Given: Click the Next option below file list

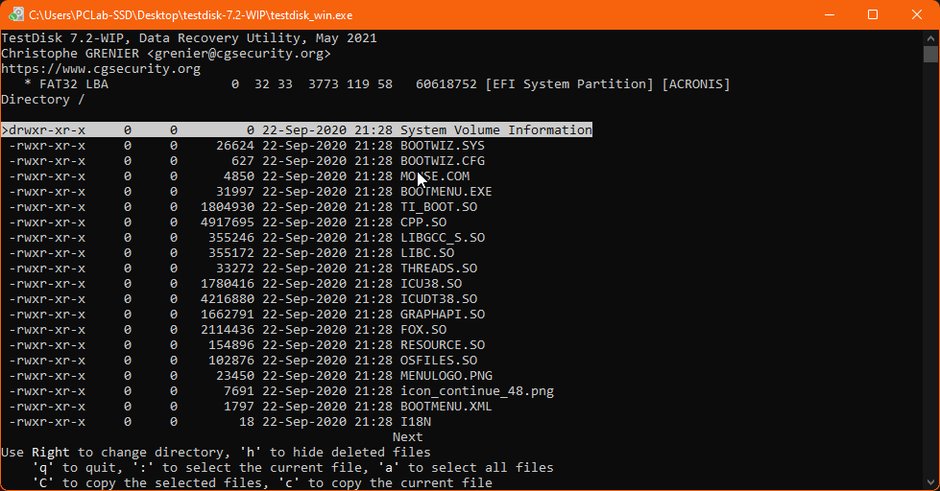Looking at the screenshot, I should click(x=408, y=437).
